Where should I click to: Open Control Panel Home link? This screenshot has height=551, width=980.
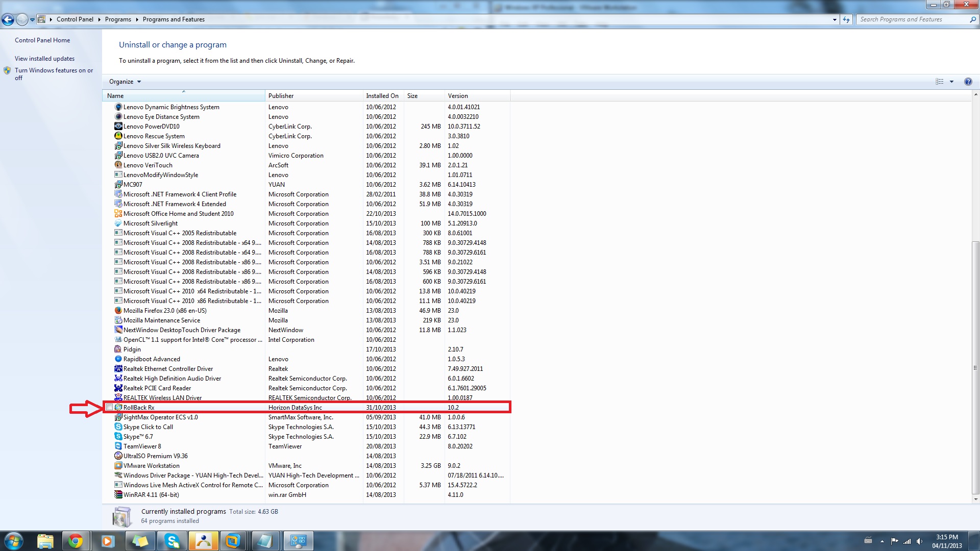[42, 40]
